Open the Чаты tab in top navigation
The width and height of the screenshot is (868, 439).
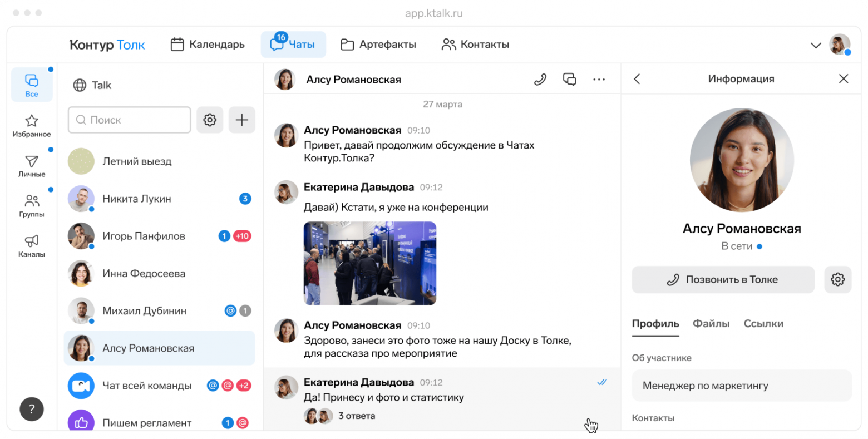tap(293, 45)
